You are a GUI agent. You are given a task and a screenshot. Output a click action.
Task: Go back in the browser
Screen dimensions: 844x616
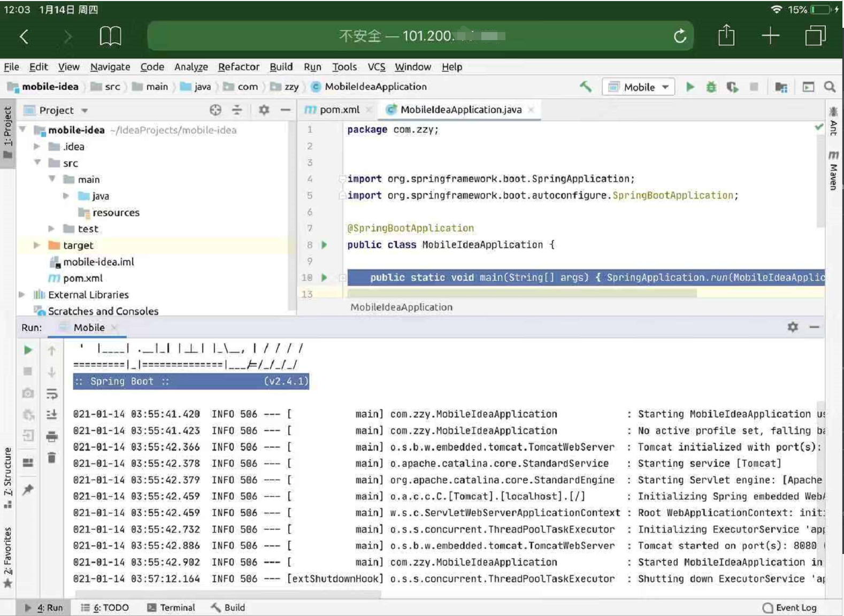click(x=24, y=36)
